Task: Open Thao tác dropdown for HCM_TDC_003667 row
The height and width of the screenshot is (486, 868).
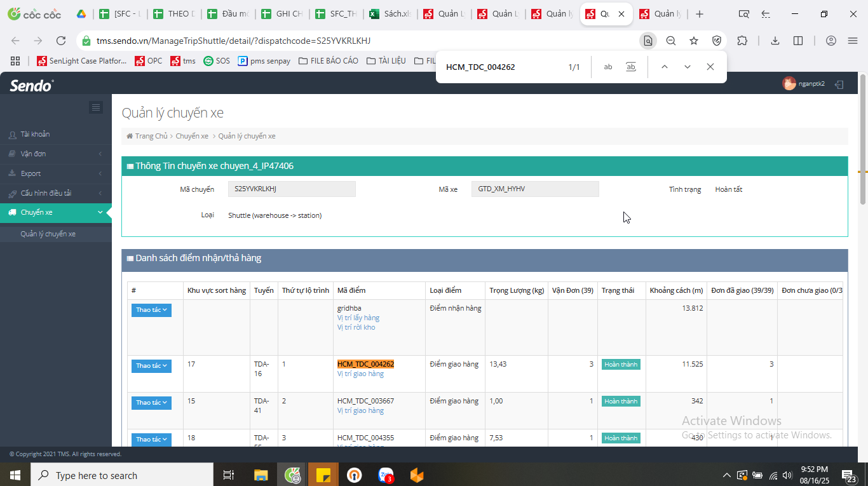Action: 151,403
